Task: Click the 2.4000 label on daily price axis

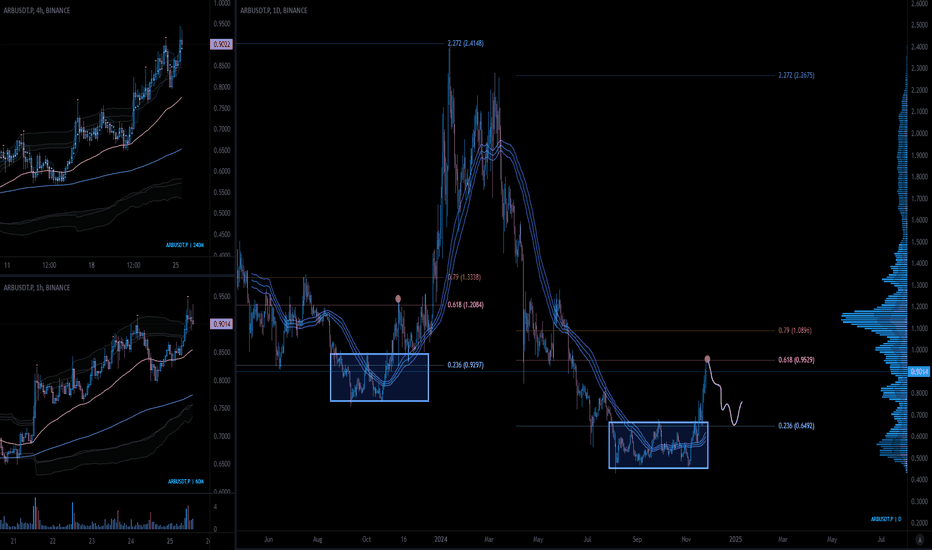Action: (919, 47)
